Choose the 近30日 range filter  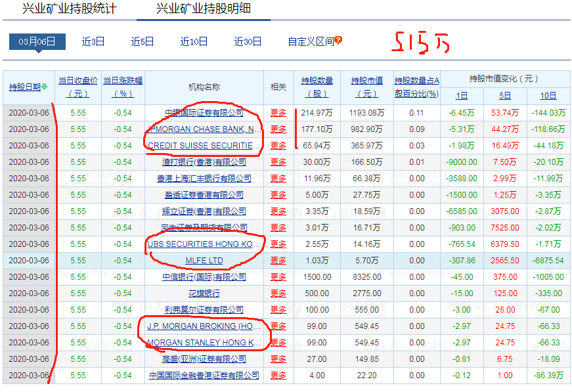(x=248, y=41)
